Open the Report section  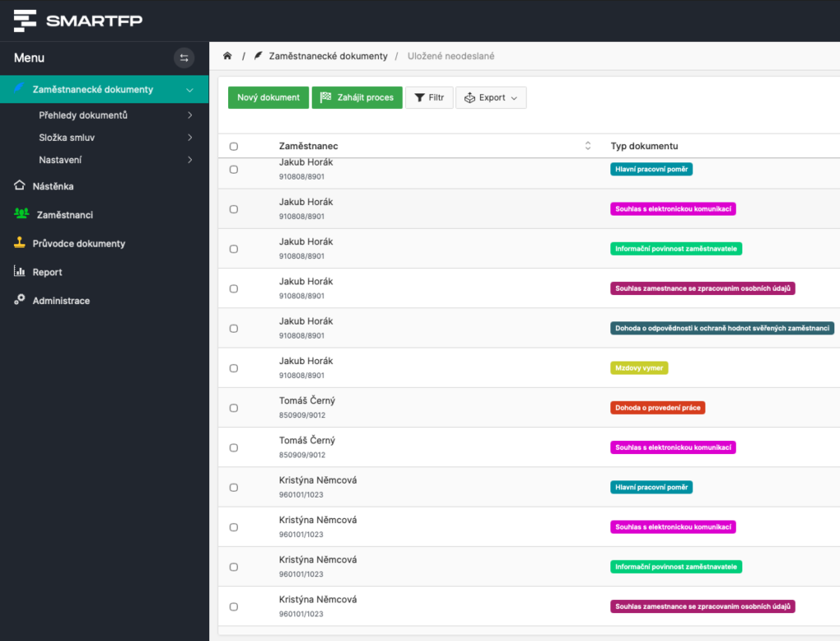[x=47, y=272]
